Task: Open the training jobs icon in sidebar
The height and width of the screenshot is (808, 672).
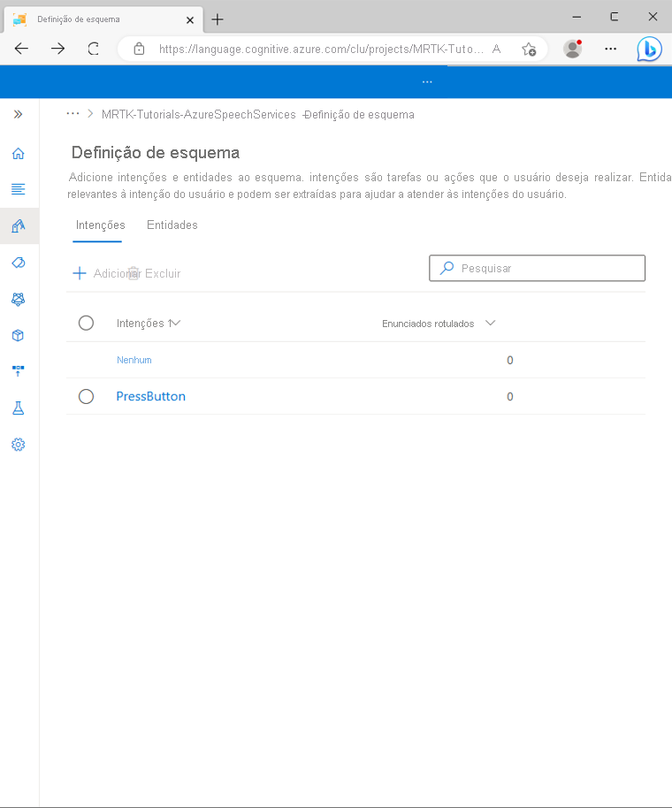Action: (x=18, y=300)
